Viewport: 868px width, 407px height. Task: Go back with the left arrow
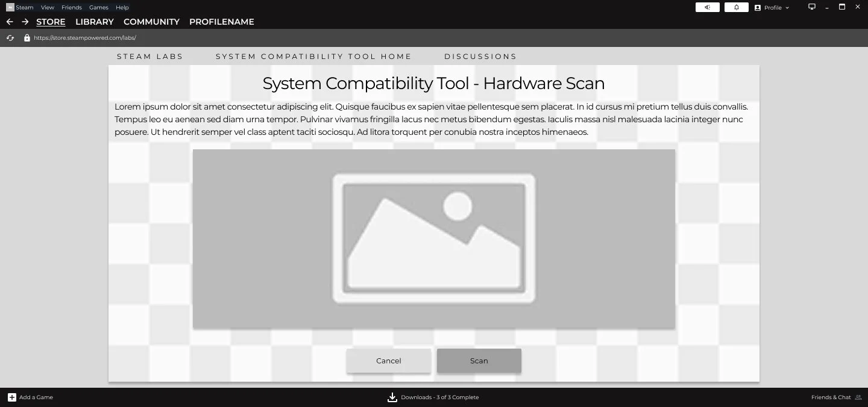click(10, 22)
